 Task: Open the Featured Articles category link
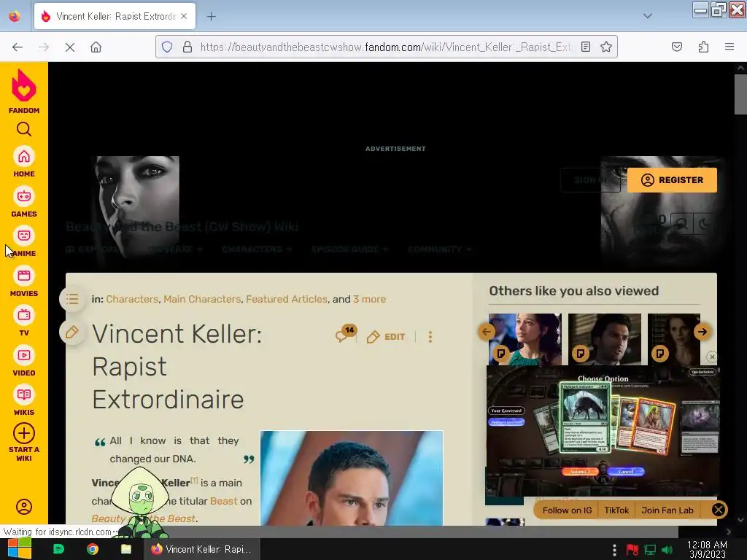click(287, 299)
